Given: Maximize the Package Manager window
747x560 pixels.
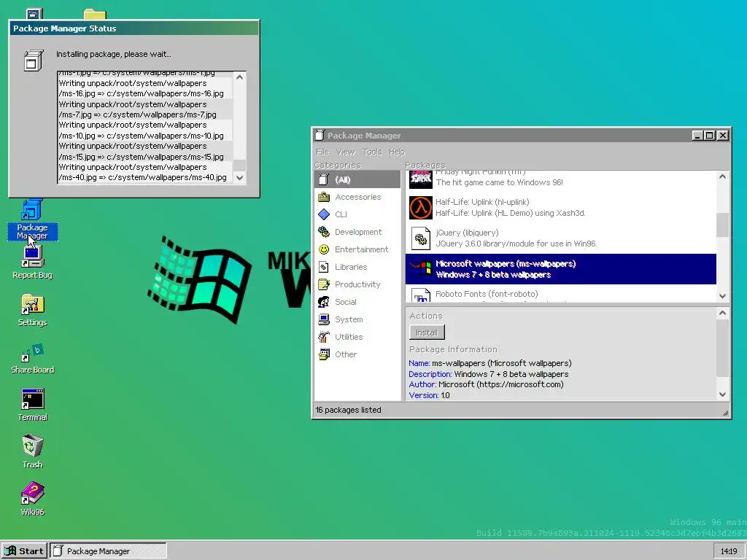Looking at the screenshot, I should (x=710, y=135).
